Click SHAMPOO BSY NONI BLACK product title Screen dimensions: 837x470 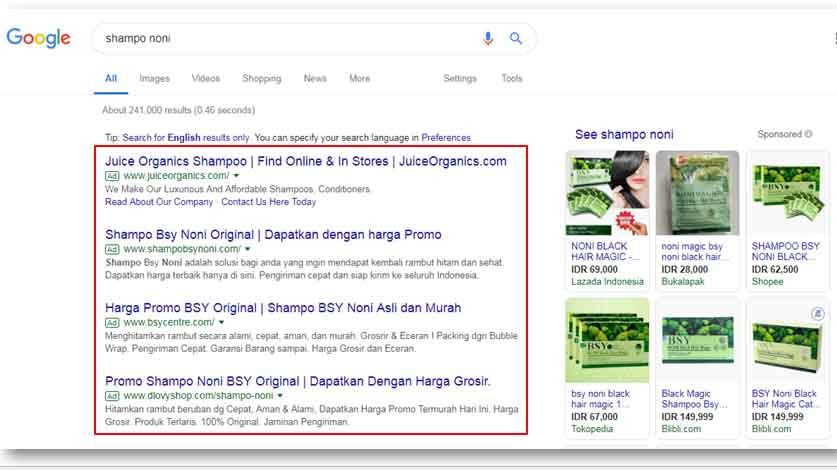pyautogui.click(x=786, y=252)
